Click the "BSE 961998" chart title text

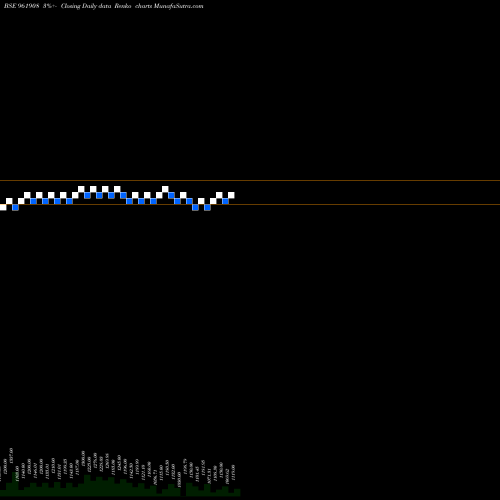(22, 6)
